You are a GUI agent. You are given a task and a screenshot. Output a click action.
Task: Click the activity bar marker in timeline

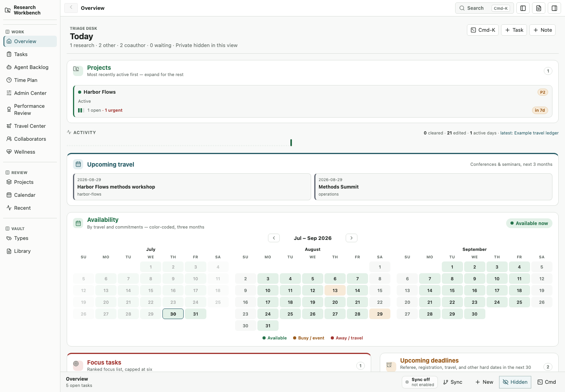click(x=291, y=143)
